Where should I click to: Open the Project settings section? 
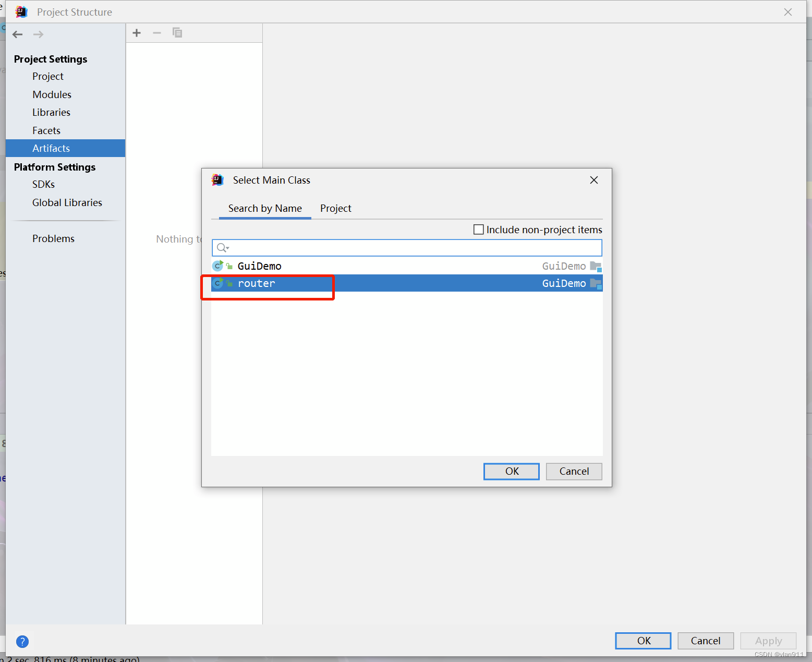[48, 76]
